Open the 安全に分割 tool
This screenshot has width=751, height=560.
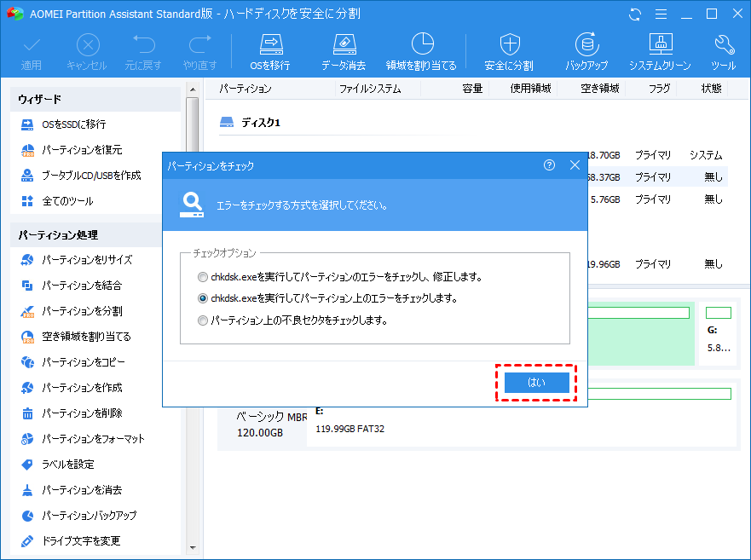(x=509, y=52)
